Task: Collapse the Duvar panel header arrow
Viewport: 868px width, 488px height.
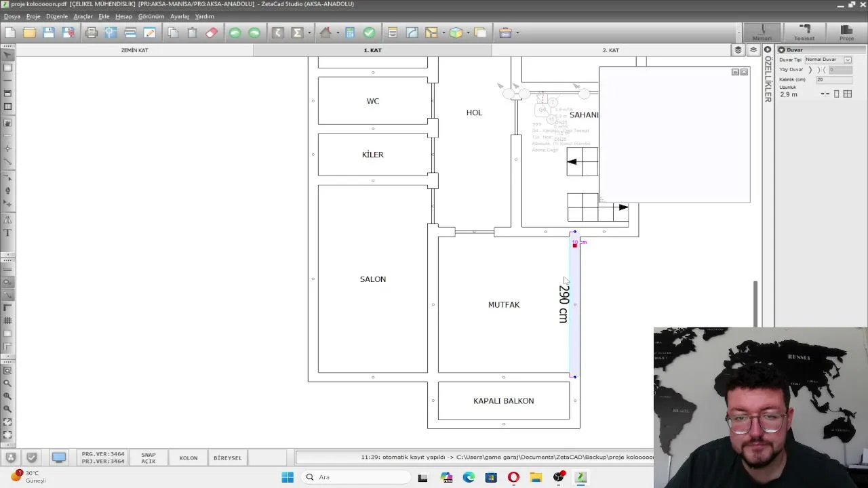Action: (x=781, y=49)
